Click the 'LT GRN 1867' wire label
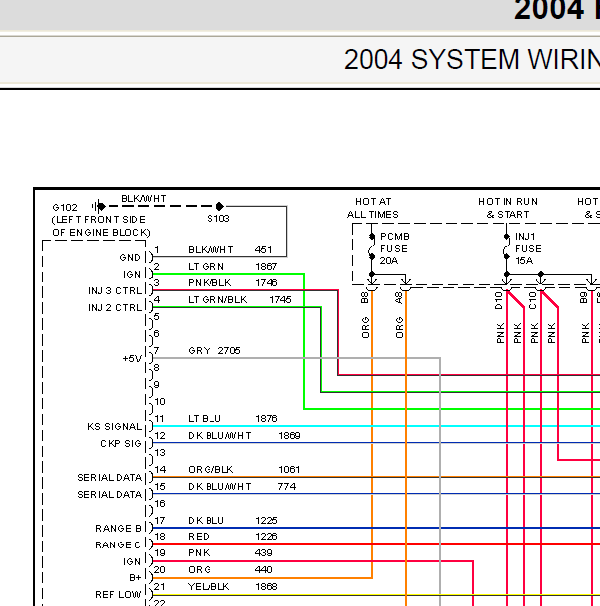This screenshot has height=606, width=600. pyautogui.click(x=232, y=267)
